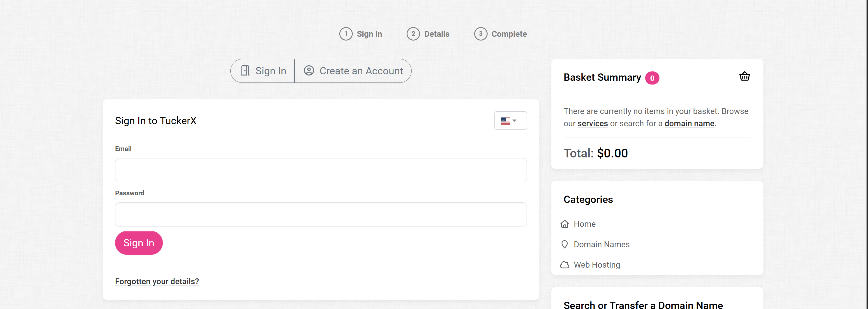Click the pin icon beside Domain Names

tap(564, 245)
